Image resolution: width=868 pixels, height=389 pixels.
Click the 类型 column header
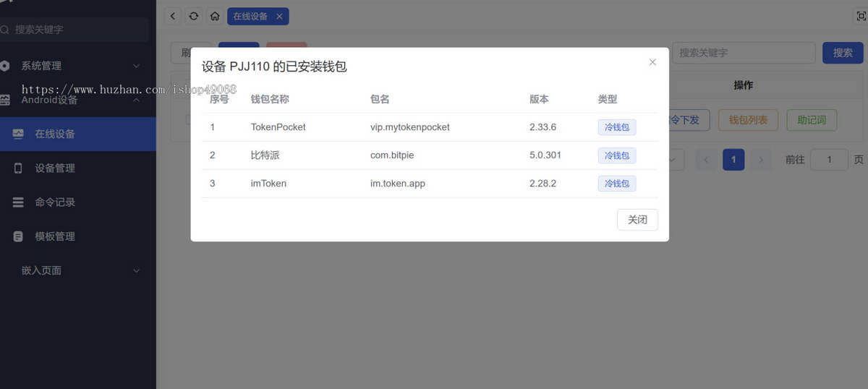(x=608, y=100)
